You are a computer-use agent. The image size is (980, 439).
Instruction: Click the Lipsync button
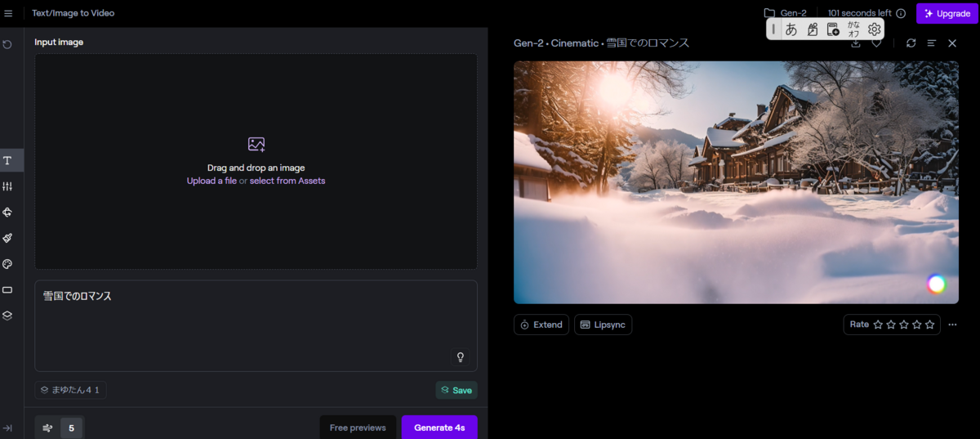(603, 325)
